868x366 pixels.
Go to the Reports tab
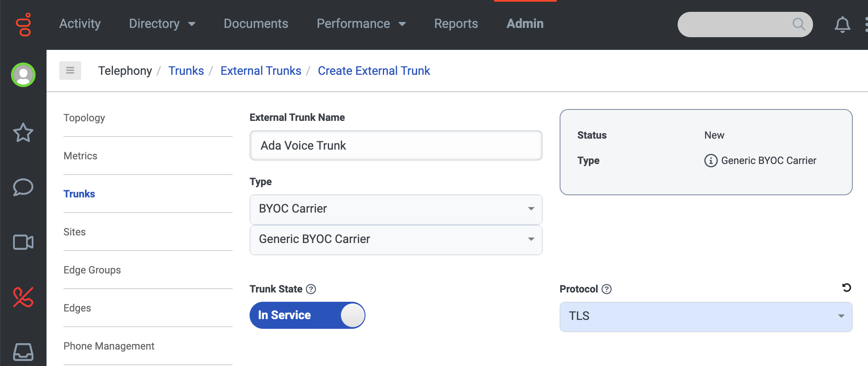[456, 24]
